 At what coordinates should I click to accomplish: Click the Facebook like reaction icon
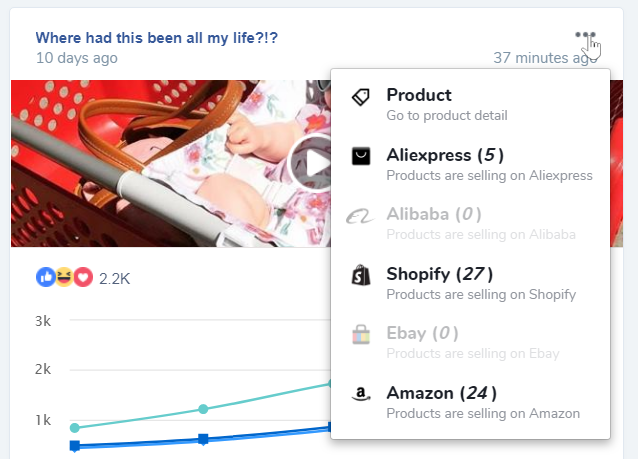point(45,279)
